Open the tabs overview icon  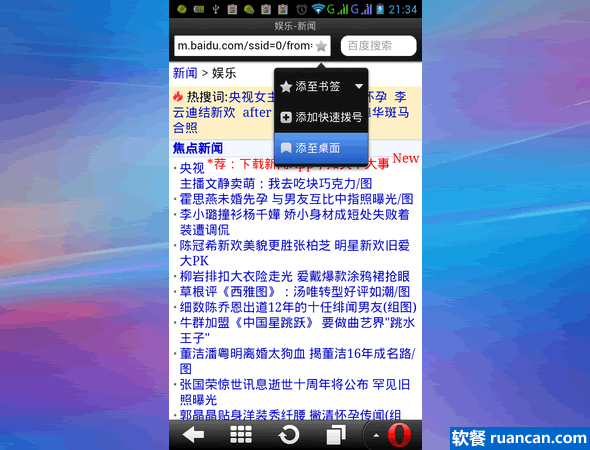coord(336,435)
